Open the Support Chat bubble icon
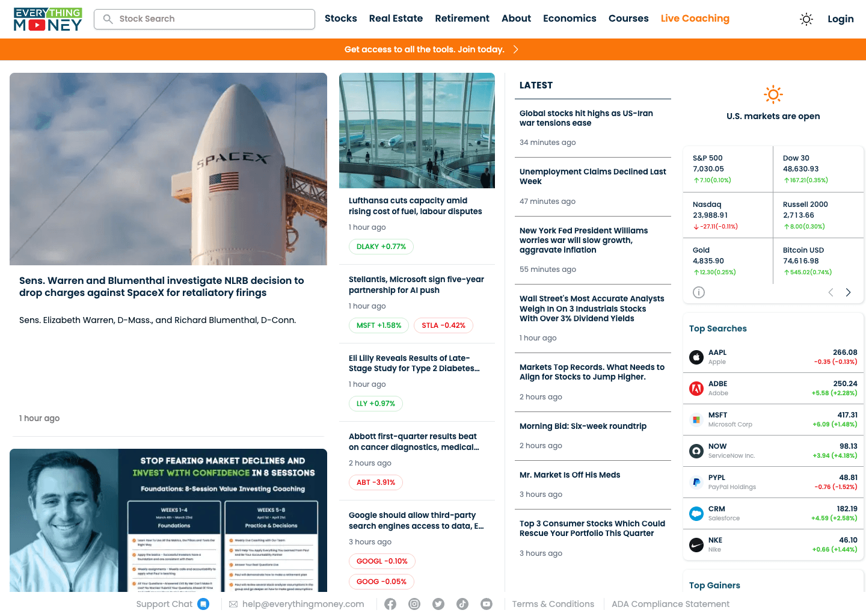The height and width of the screenshot is (616, 866). pos(203,603)
